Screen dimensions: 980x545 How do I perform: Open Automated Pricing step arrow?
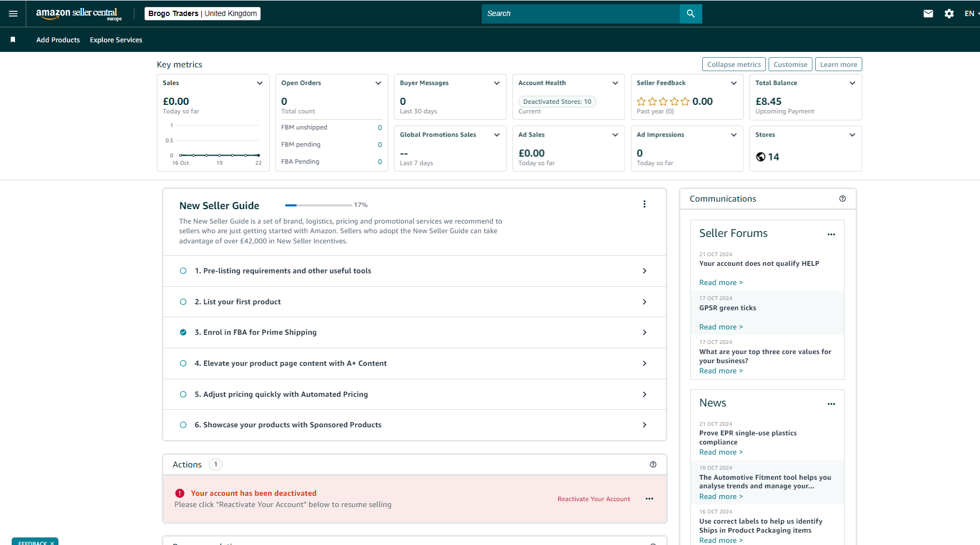pyautogui.click(x=644, y=394)
